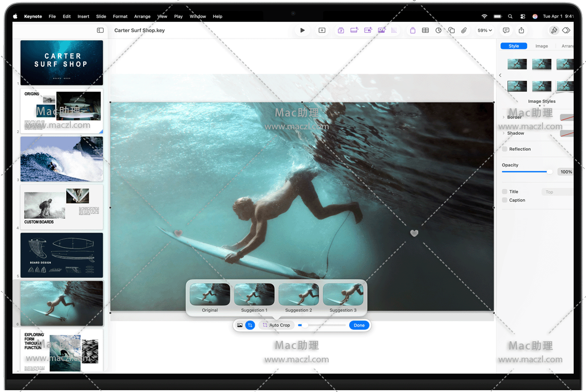Image resolution: width=586 pixels, height=392 pixels.
Task: Insert a chart from the toolbar
Action: point(438,31)
